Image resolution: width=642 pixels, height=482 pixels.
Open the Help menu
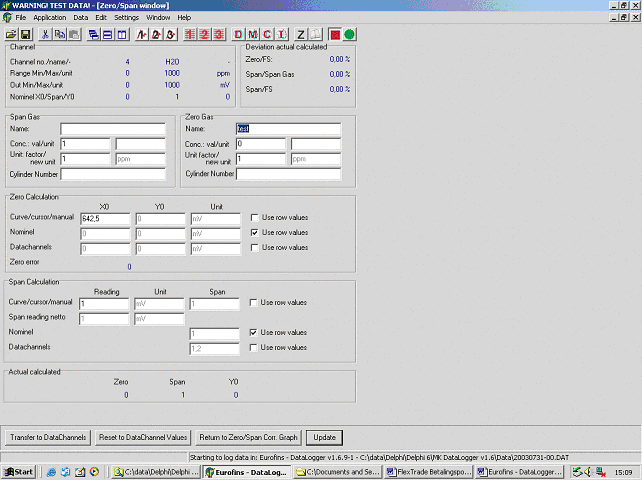pyautogui.click(x=184, y=18)
